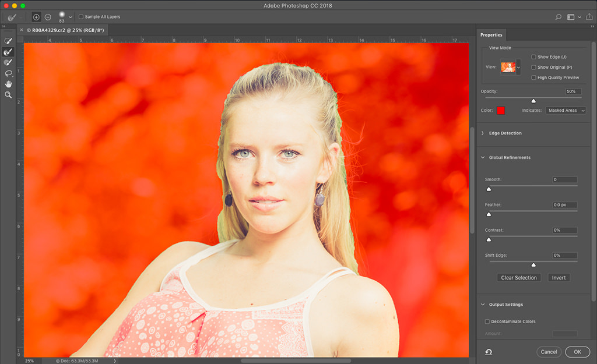Click the tool preset brush icon in options bar
The image size is (597, 364).
point(12,17)
